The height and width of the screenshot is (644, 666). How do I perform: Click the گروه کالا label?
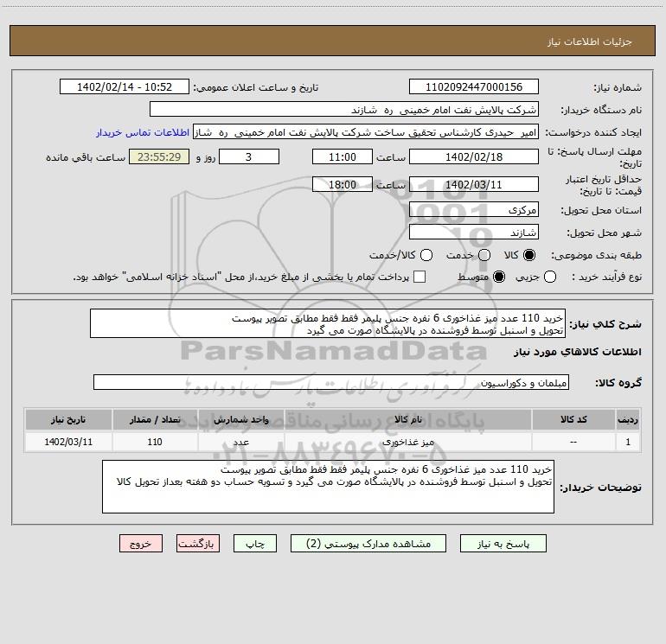(x=618, y=382)
